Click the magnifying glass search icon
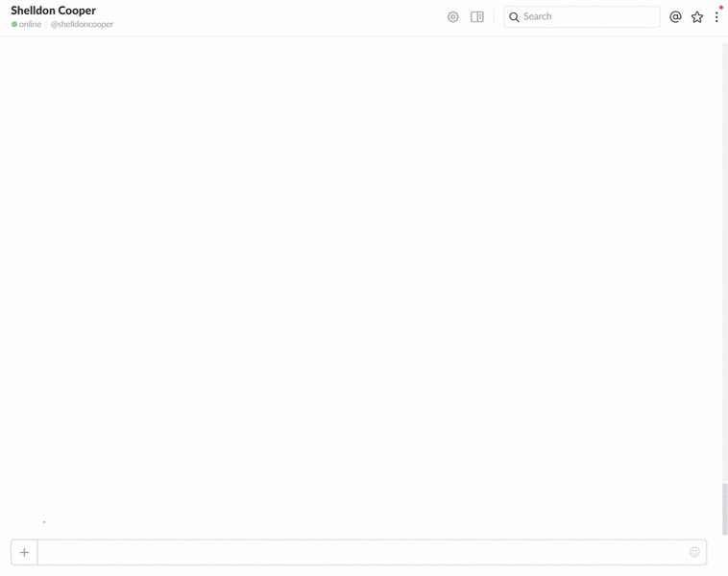Image resolution: width=728 pixels, height=576 pixels. 514,17
